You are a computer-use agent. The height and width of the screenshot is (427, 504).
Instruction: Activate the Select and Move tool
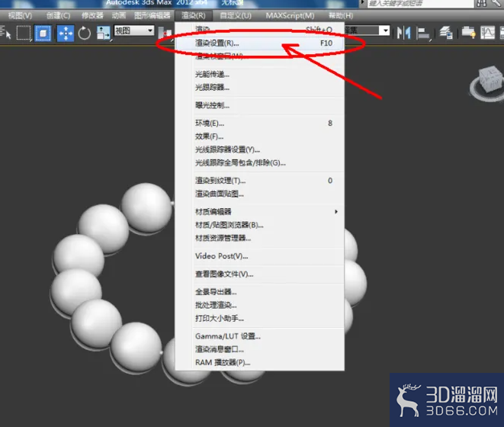click(x=66, y=33)
